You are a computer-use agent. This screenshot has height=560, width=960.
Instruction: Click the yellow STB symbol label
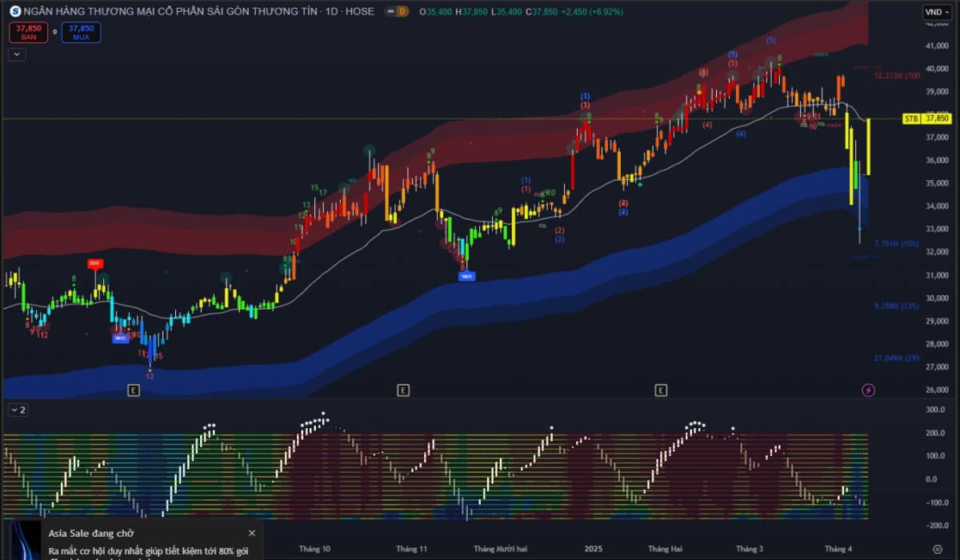tap(911, 118)
